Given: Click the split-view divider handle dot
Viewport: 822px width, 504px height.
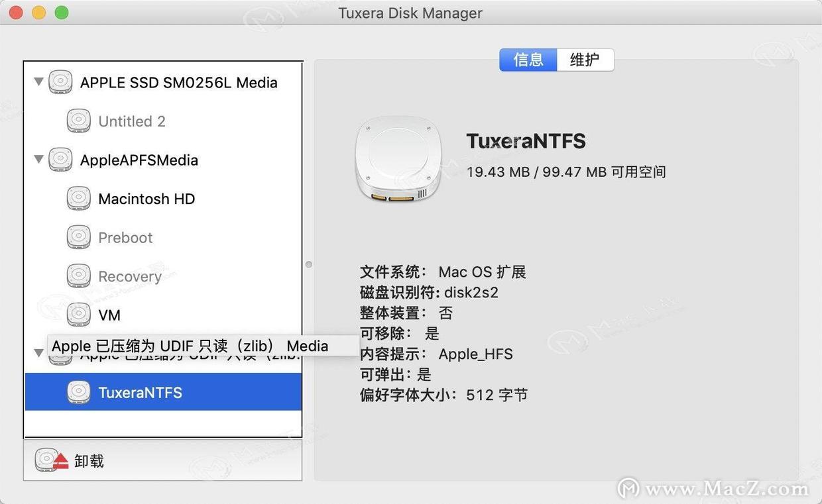Looking at the screenshot, I should (x=308, y=264).
